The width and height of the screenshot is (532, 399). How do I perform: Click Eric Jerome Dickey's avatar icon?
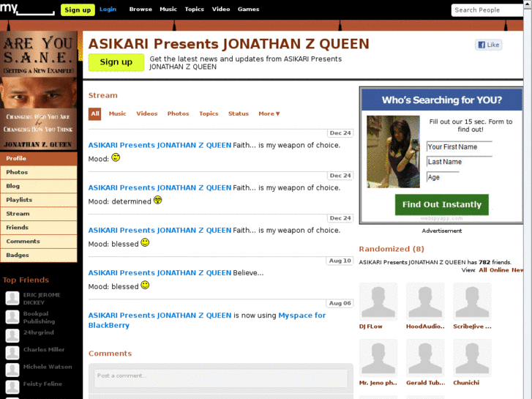(12, 299)
